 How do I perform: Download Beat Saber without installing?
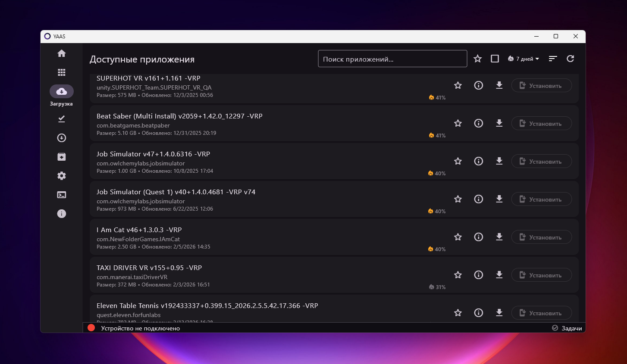[499, 123]
